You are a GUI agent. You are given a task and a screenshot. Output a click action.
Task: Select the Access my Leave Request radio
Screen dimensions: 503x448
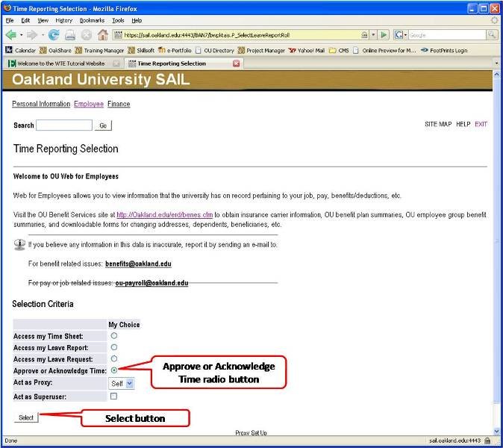[113, 358]
